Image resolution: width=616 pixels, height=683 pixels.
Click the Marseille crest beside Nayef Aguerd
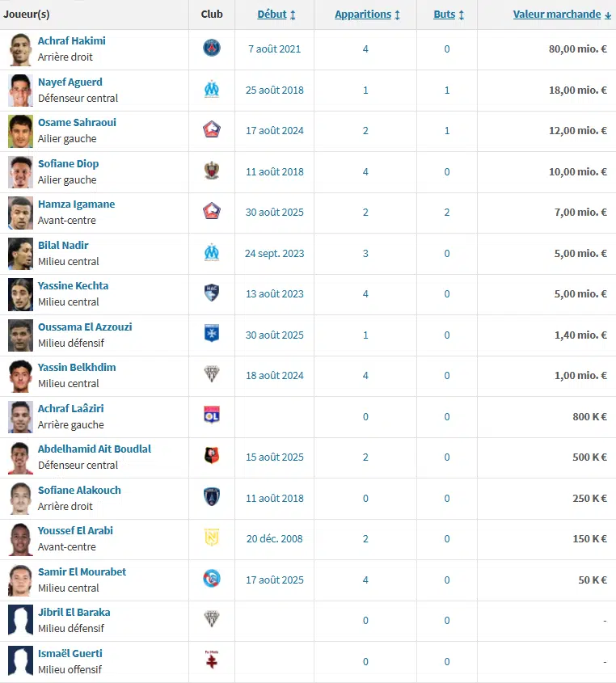(212, 90)
